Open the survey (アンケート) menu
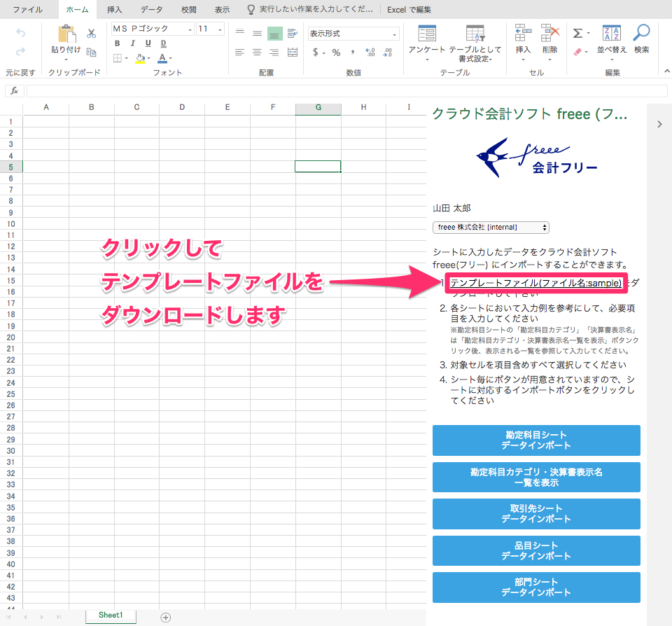Image resolution: width=672 pixels, height=626 pixels. pos(427,43)
